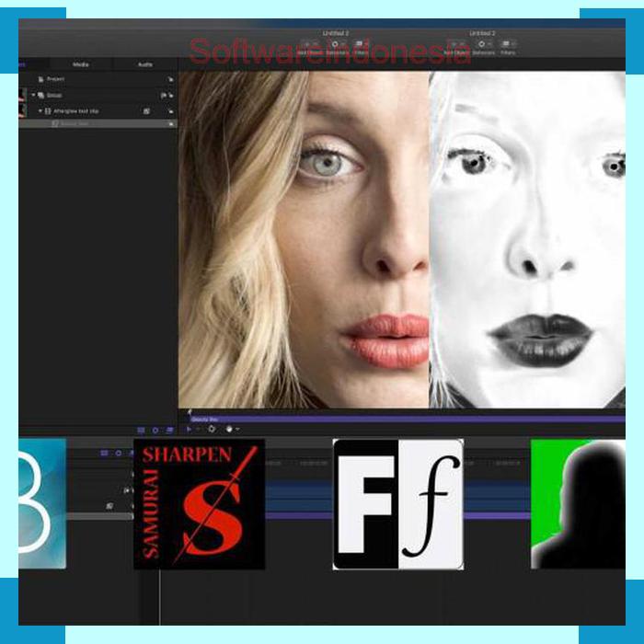
Task: Switch to the Audio tab
Action: (145, 64)
